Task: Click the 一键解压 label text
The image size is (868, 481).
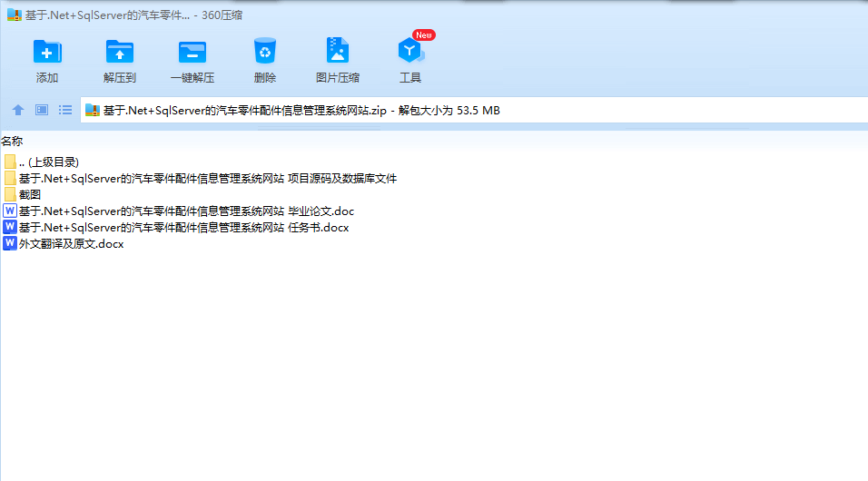Action: click(192, 78)
